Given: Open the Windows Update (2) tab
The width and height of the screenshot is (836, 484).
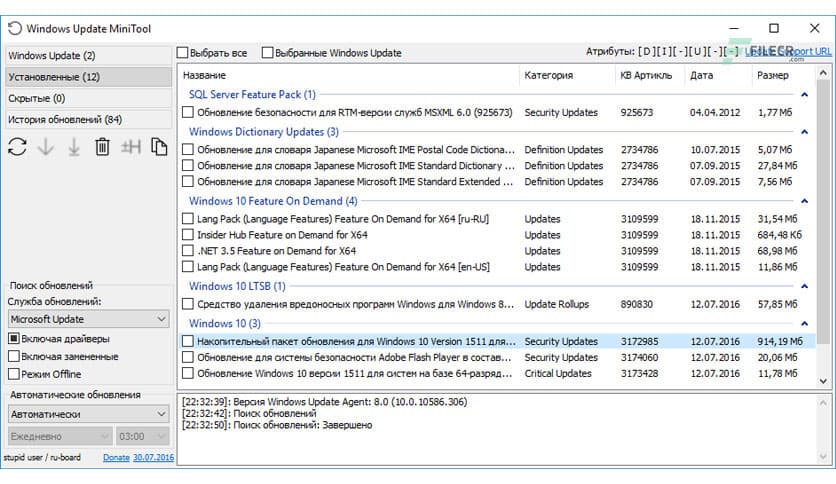Looking at the screenshot, I should click(x=89, y=55).
